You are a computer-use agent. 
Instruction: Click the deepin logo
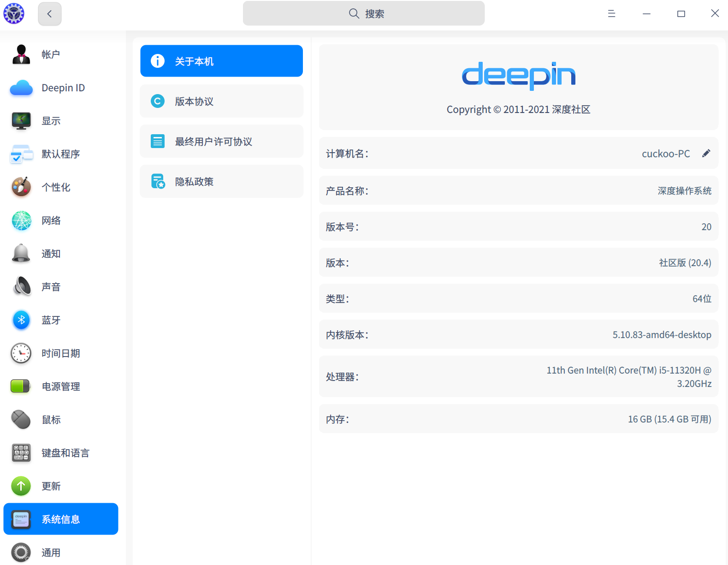[x=519, y=76]
